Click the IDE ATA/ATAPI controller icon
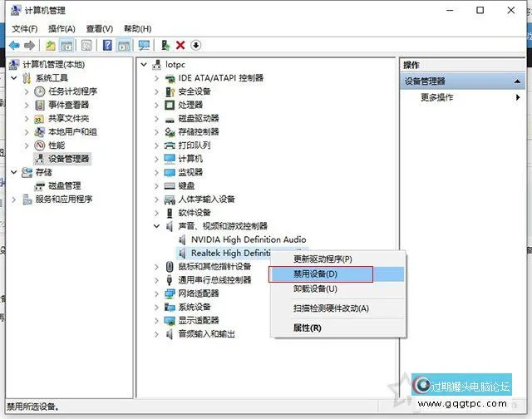The height and width of the screenshot is (419, 532). click(x=170, y=78)
